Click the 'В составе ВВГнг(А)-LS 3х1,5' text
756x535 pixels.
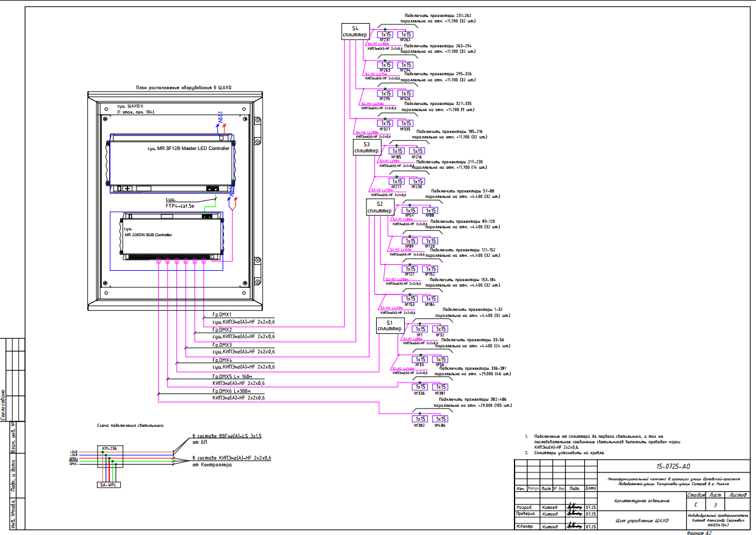(x=226, y=436)
